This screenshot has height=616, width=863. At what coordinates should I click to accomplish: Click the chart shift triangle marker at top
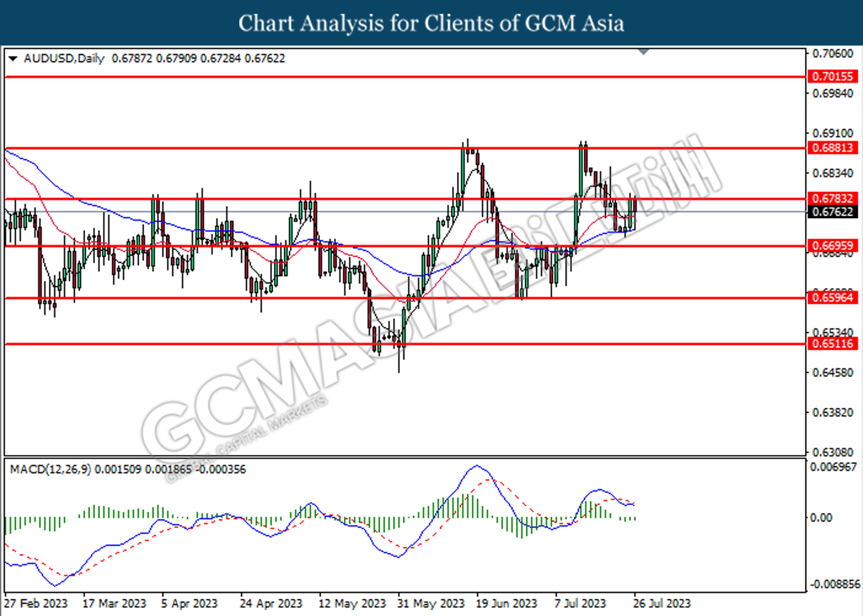click(644, 52)
